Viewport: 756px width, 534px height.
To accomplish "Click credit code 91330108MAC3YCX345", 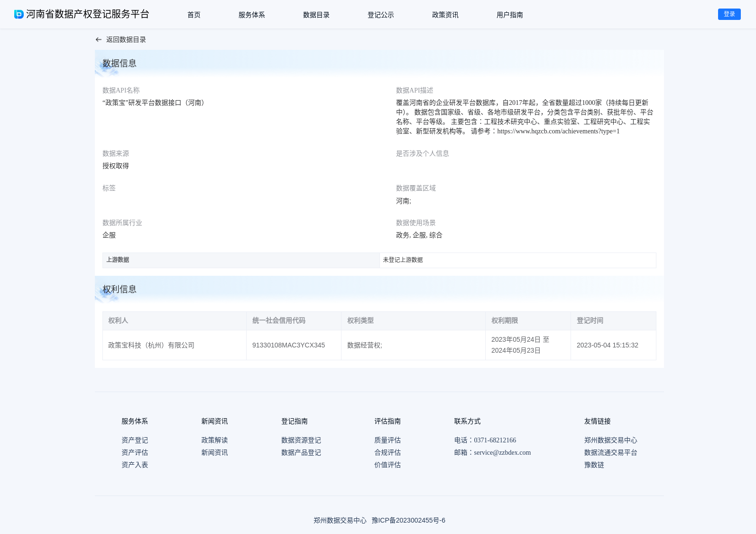I will point(288,346).
